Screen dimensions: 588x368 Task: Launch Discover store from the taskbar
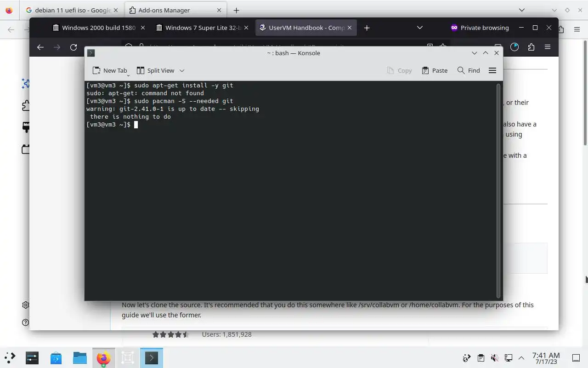[56, 357]
